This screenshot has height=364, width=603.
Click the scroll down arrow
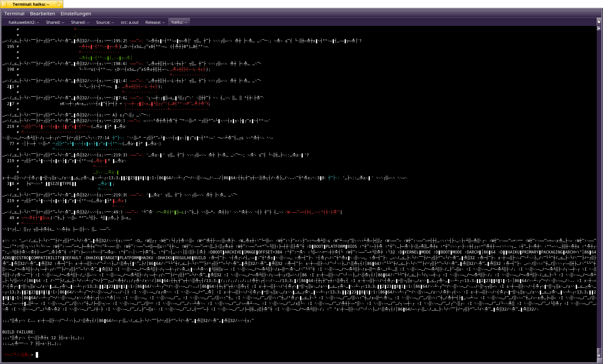(599, 356)
